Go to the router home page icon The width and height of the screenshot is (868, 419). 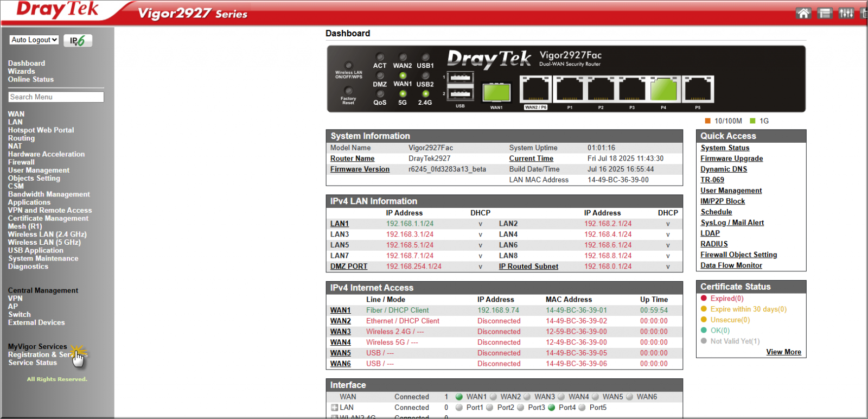pos(803,13)
